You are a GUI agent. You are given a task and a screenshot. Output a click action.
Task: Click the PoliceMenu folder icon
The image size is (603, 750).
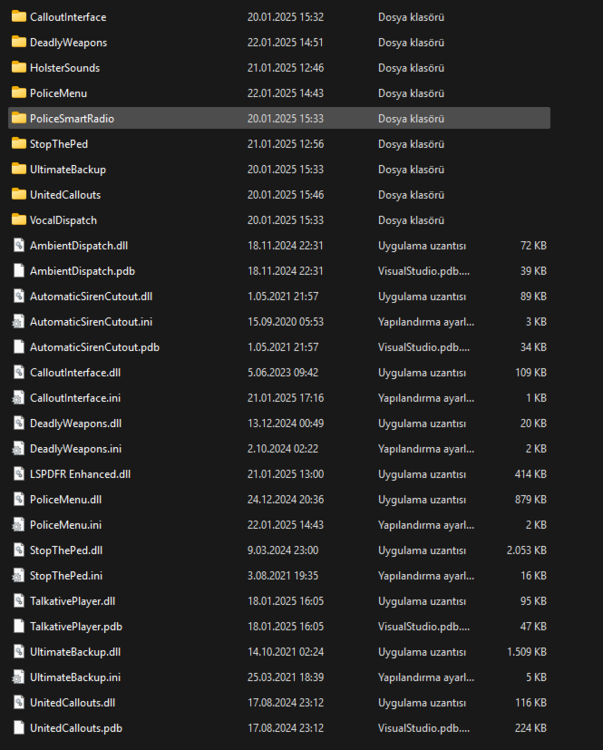tap(19, 93)
